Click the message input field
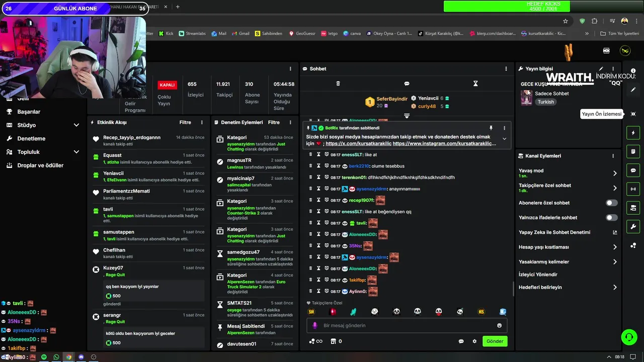The height and width of the screenshot is (362, 644). click(407, 325)
